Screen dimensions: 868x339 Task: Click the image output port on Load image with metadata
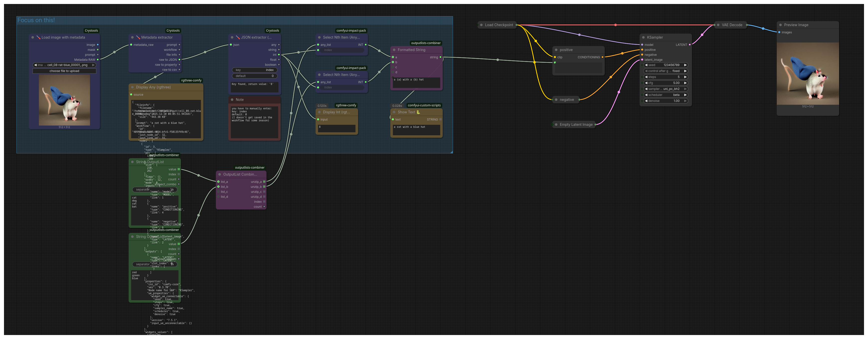[98, 45]
